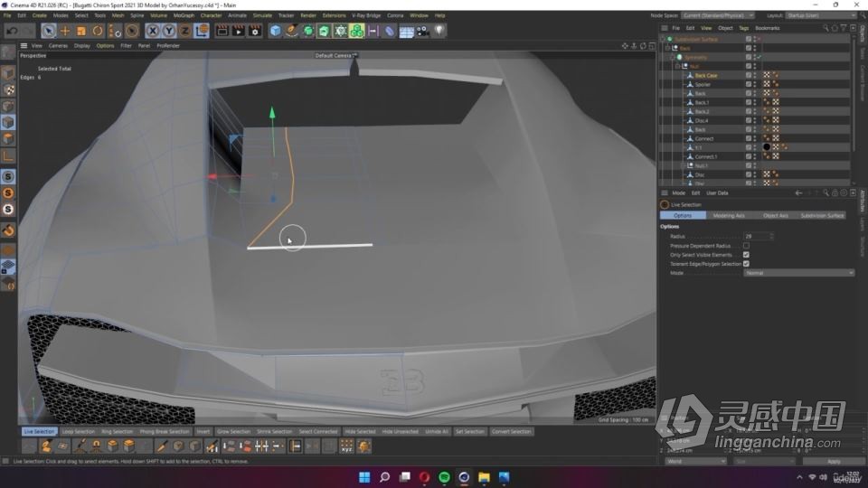The width and height of the screenshot is (868, 488).
Task: Open the Mode dropdown set to Normal
Action: pyautogui.click(x=798, y=273)
